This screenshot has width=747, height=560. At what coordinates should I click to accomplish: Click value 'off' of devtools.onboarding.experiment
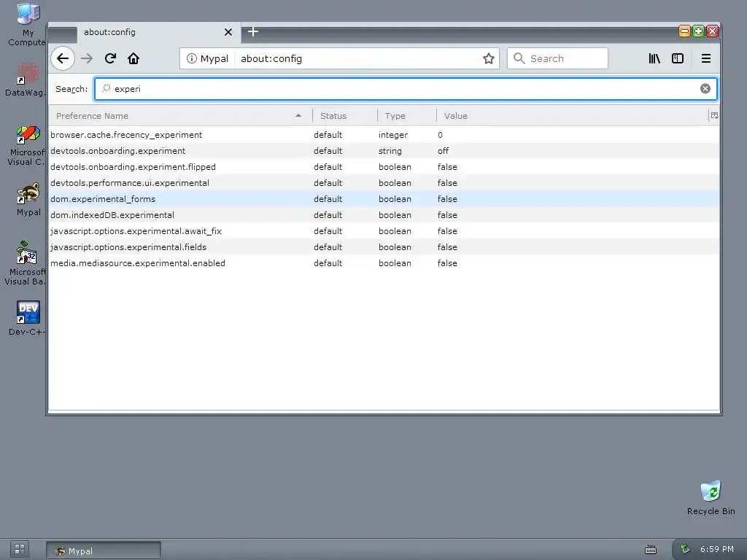click(x=443, y=151)
